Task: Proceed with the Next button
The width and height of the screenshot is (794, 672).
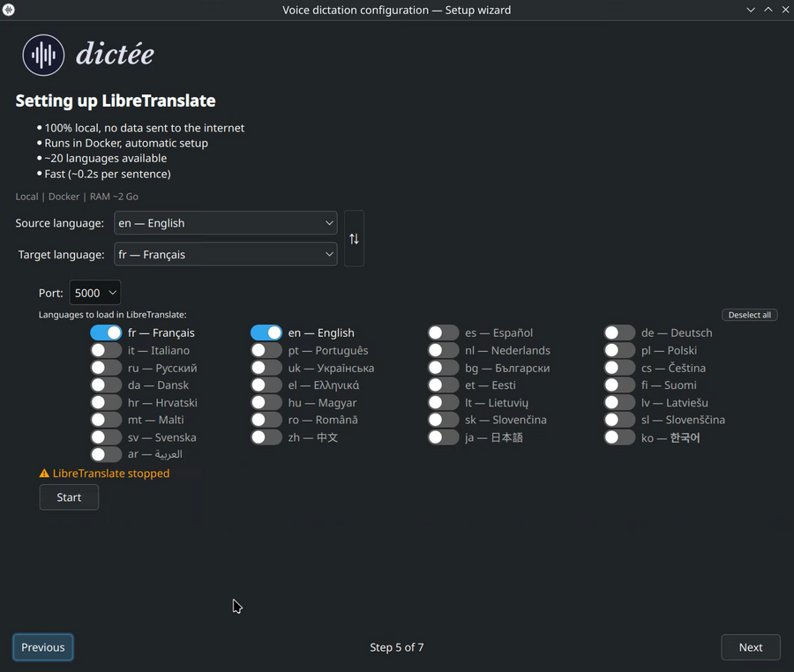Action: click(751, 647)
